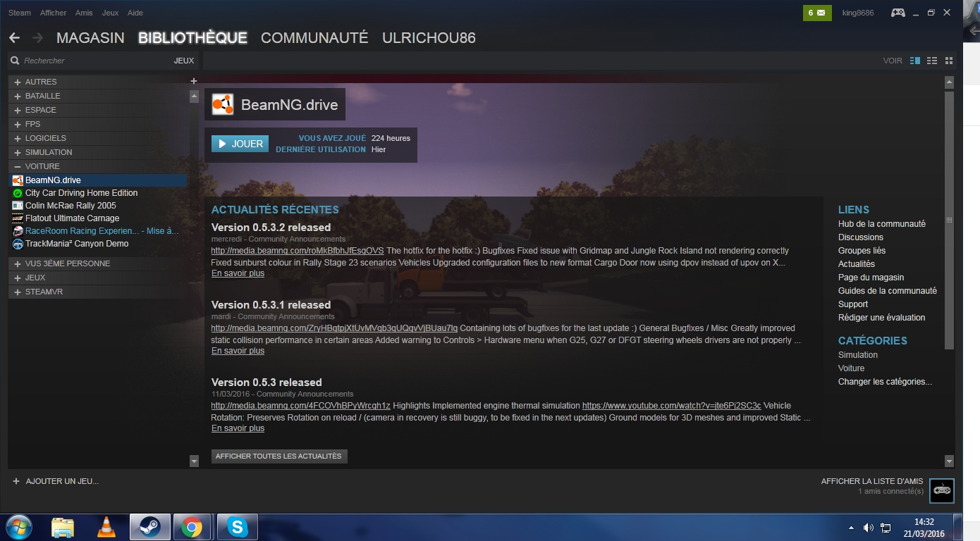980x541 pixels.
Task: Open Google Chrome from taskbar
Action: click(x=191, y=527)
